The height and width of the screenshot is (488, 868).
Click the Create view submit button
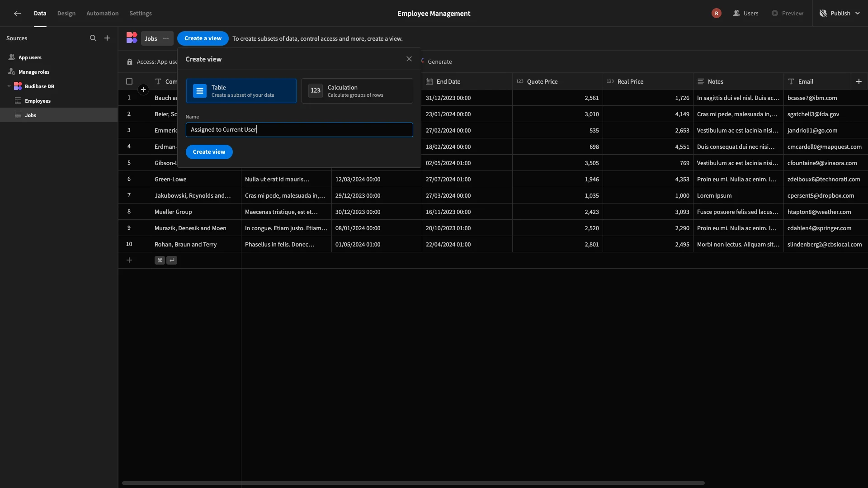[x=209, y=152]
